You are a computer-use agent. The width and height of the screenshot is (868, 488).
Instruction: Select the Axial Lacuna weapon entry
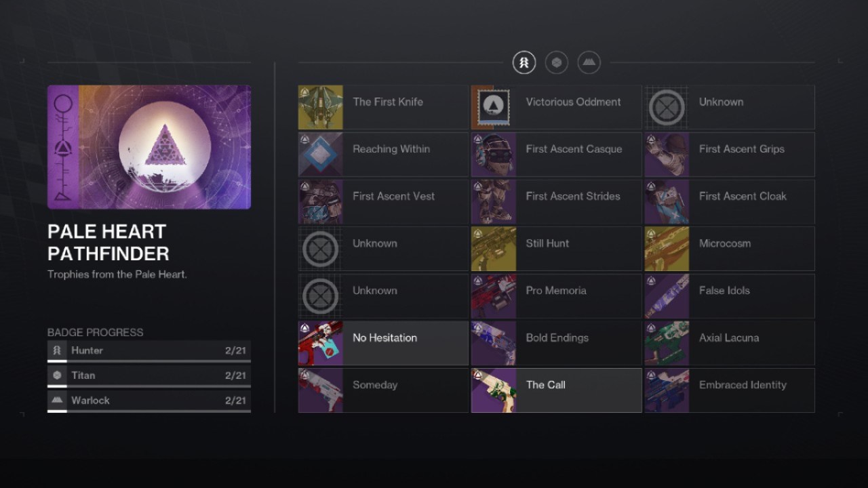click(x=730, y=343)
